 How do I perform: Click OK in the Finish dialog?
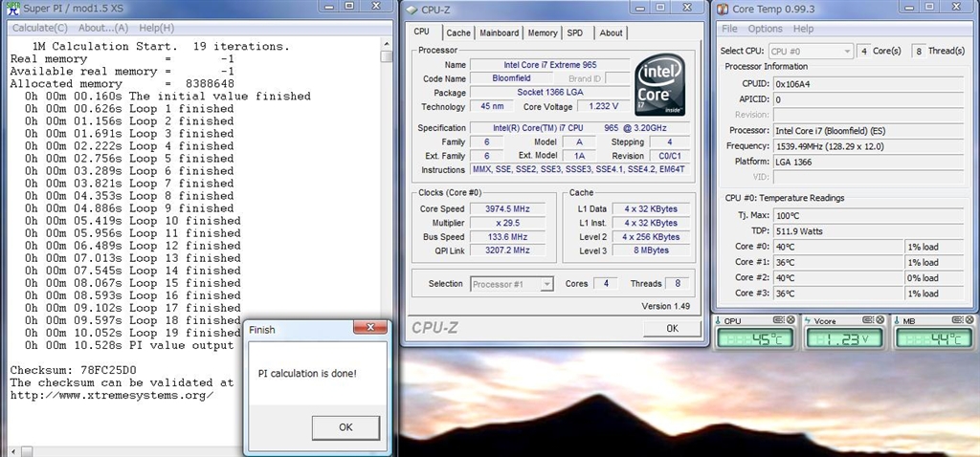point(345,427)
